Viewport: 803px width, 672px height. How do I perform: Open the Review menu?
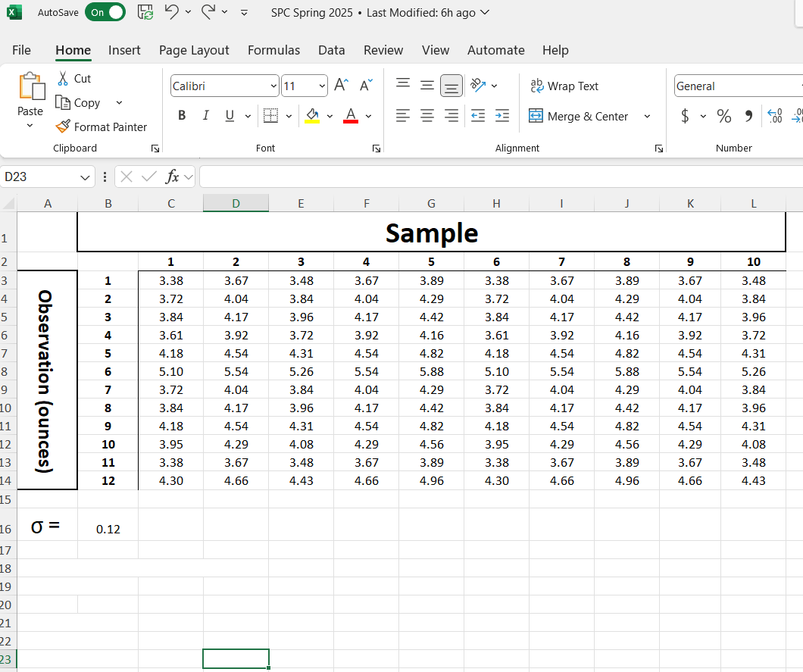tap(383, 50)
